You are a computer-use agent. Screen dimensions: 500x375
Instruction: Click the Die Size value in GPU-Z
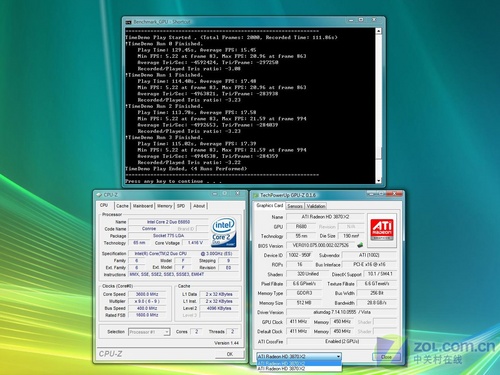click(351, 236)
